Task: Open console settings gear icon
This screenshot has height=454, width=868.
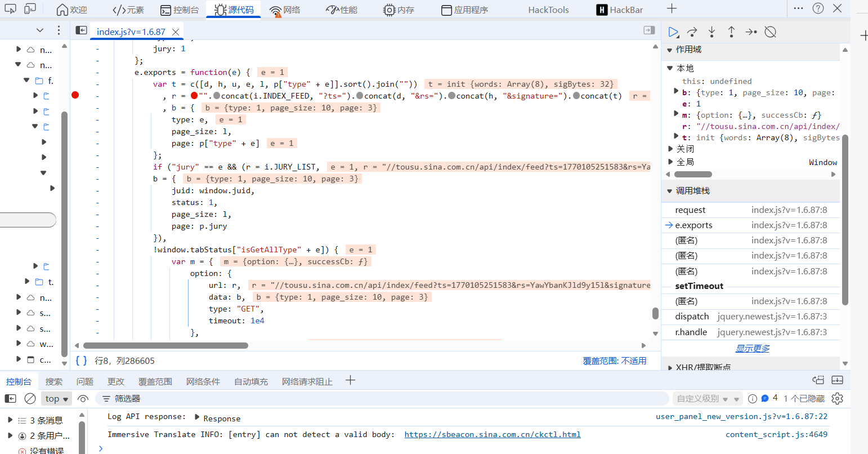Action: tap(838, 399)
